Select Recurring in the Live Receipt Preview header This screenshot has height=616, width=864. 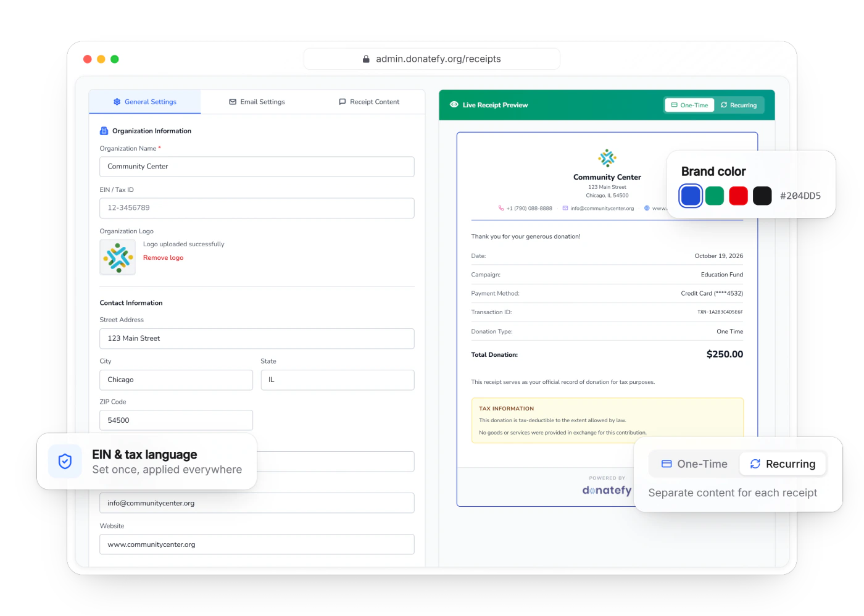[x=739, y=106]
